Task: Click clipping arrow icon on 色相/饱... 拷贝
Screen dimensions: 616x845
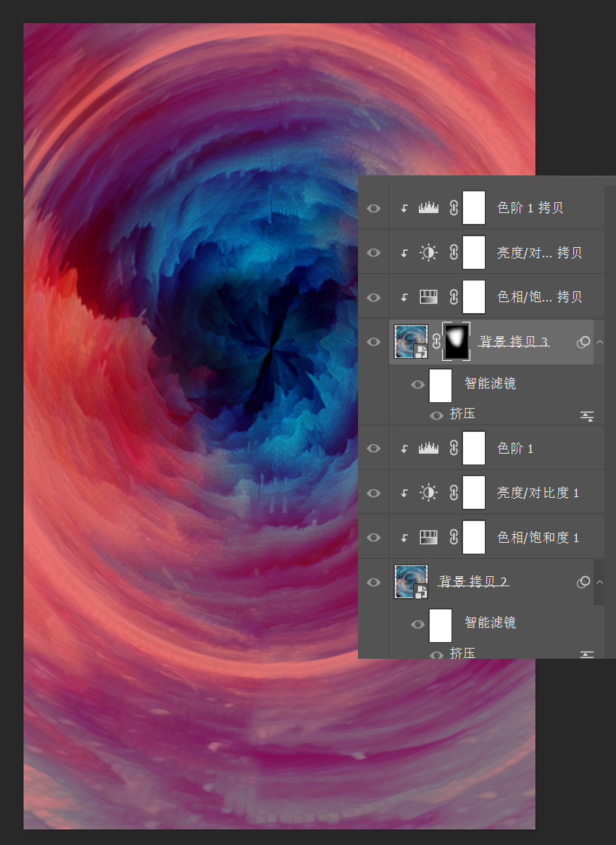Action: click(x=404, y=297)
